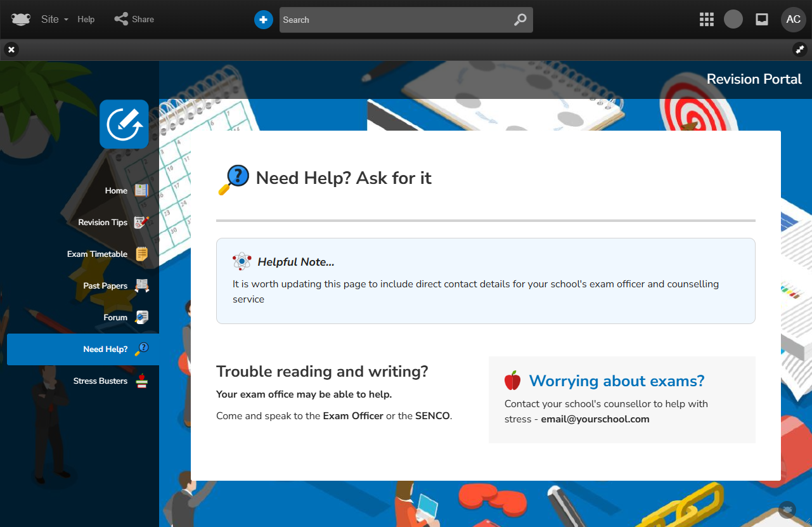Screen dimensions: 812x527
Task: Click the blue plus add button
Action: pyautogui.click(x=263, y=20)
